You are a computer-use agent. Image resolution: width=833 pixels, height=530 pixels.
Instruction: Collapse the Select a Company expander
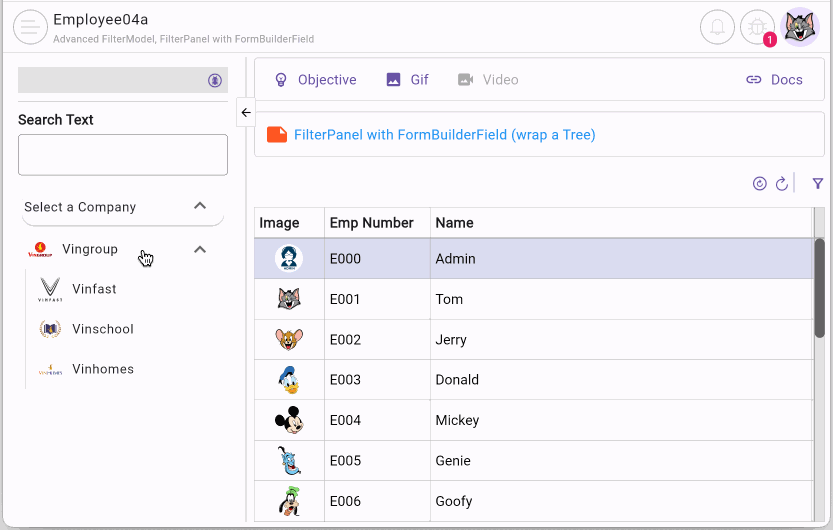pos(200,206)
